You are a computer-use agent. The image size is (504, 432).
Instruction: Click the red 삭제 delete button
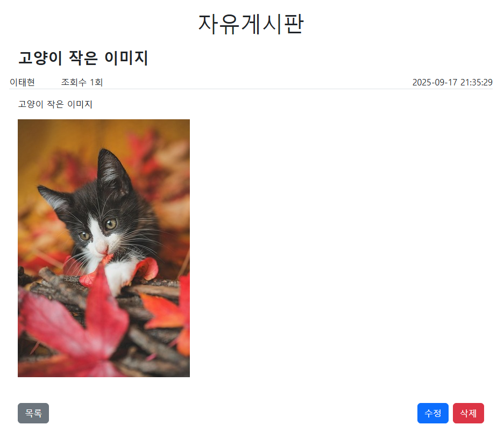(x=468, y=413)
